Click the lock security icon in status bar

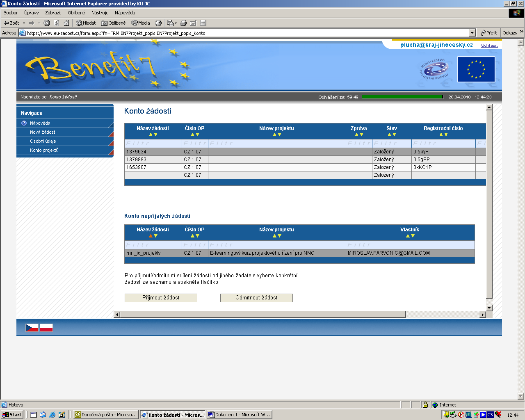click(x=425, y=405)
